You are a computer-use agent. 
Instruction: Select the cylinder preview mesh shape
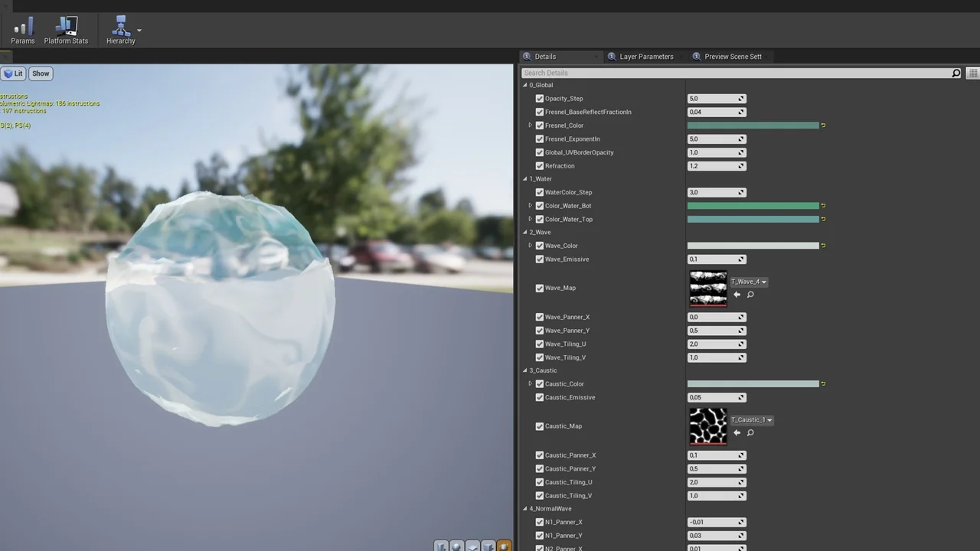pos(442,546)
